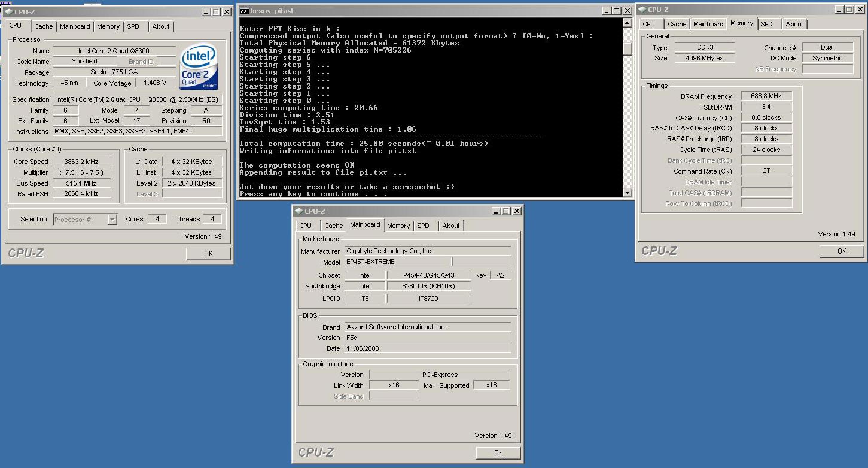Click the Bus Speed value 515.1 MHz
Screen dimensions: 868x468
tap(82, 183)
